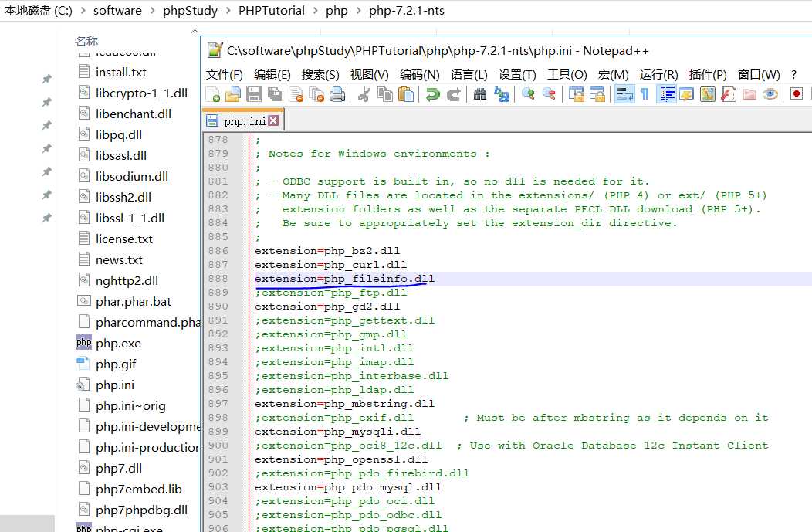
Task: Open the 设置(T) menu
Action: pos(517,75)
